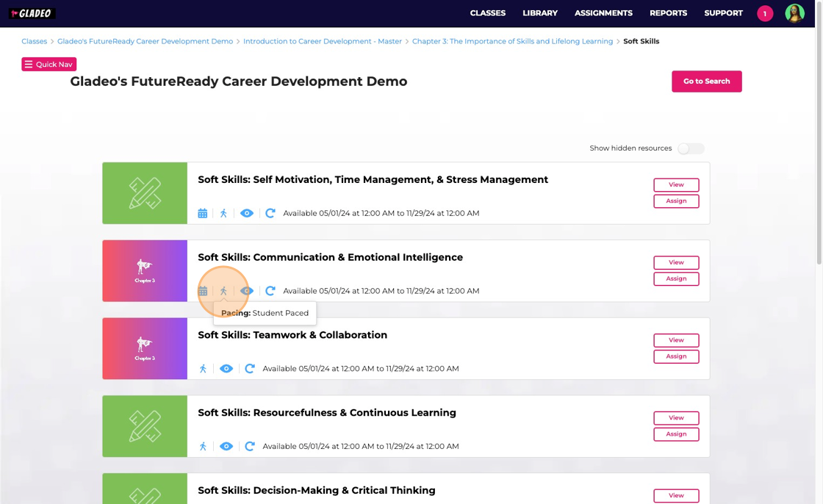Open the ASSIGNMENTS menu
Screen dimensions: 823x504
(603, 13)
